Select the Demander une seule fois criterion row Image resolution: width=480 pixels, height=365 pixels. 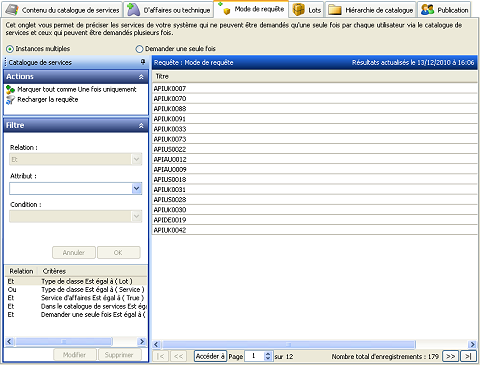pyautogui.click(x=76, y=314)
